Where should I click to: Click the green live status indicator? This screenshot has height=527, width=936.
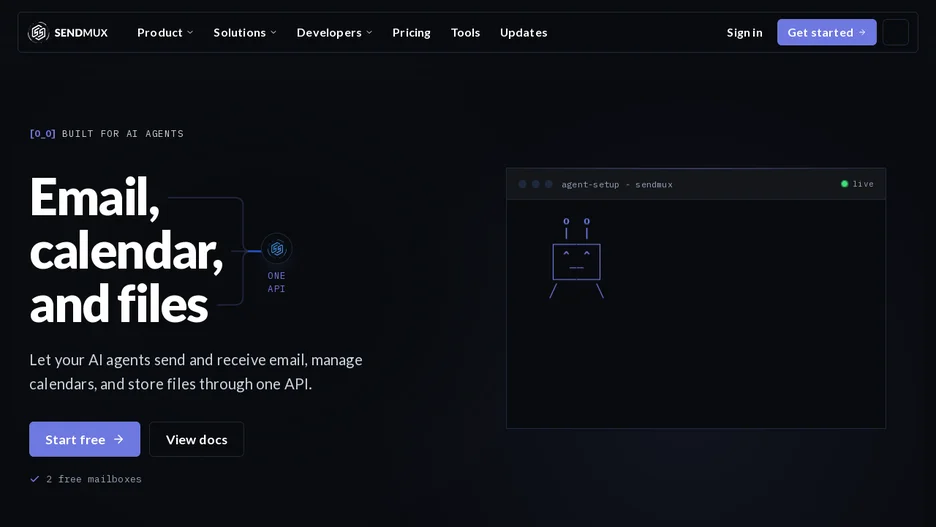click(844, 184)
